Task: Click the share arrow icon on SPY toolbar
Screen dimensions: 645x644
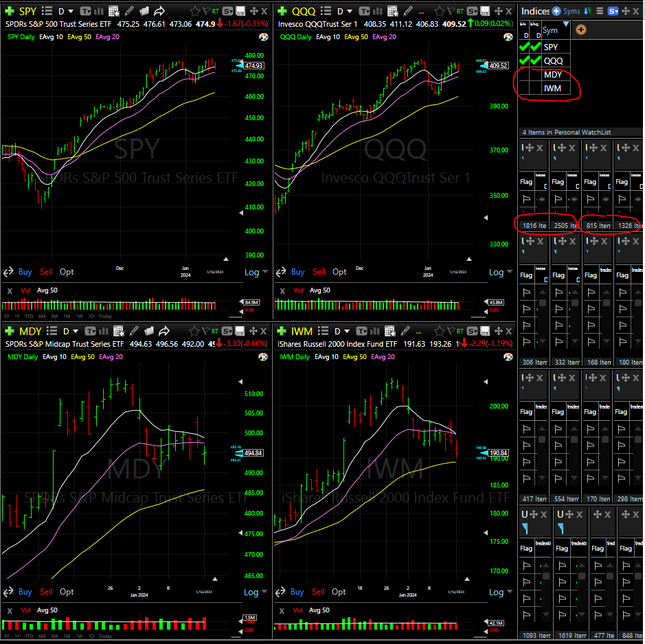Action: click(159, 10)
